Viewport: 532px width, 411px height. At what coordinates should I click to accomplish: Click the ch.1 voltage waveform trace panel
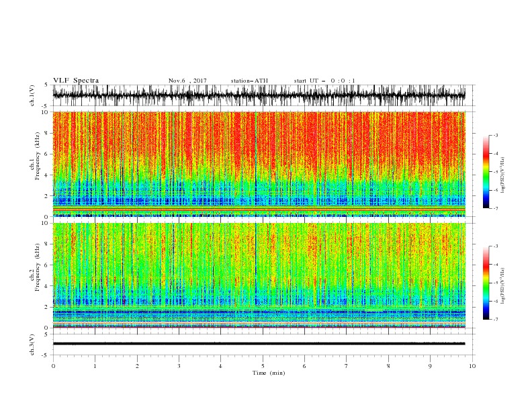[259, 95]
